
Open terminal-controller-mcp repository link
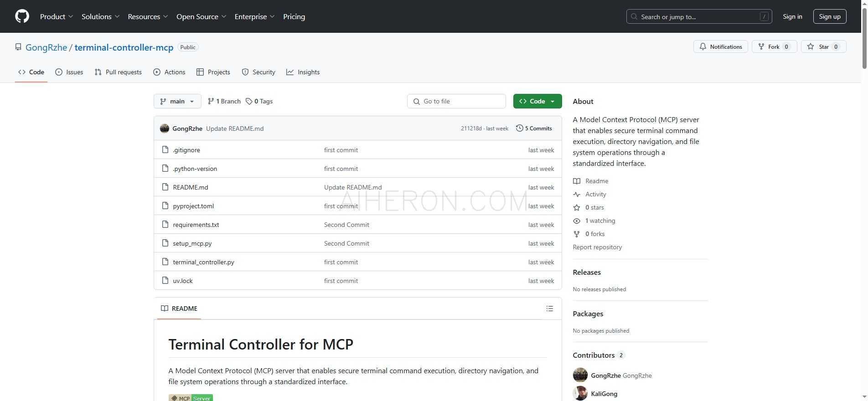coord(124,47)
